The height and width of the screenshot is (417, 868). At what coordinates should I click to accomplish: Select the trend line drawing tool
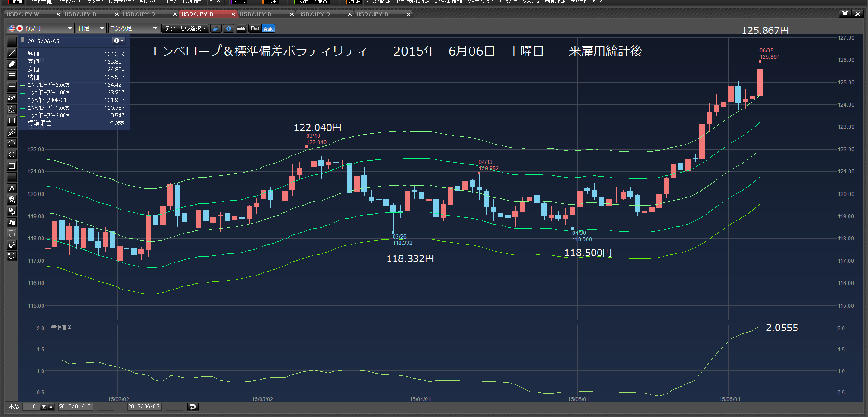[x=12, y=53]
